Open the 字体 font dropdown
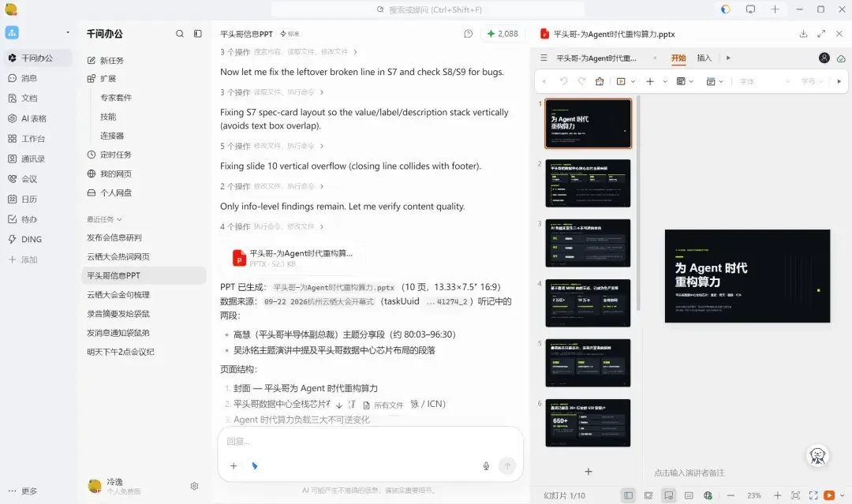The image size is (852, 504). coord(765,81)
